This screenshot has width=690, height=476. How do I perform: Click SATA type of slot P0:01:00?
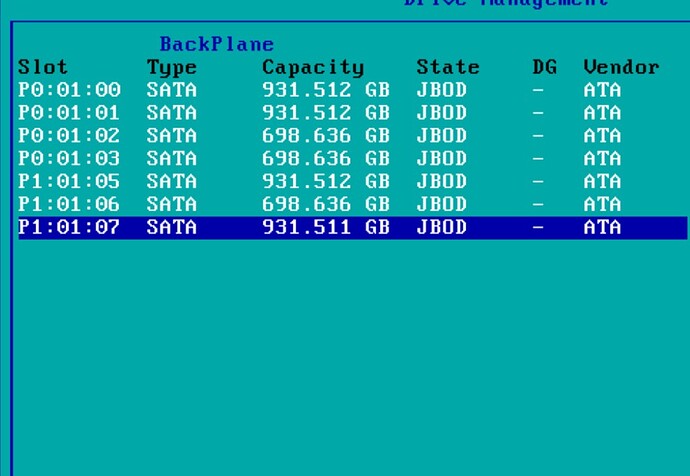(x=172, y=90)
